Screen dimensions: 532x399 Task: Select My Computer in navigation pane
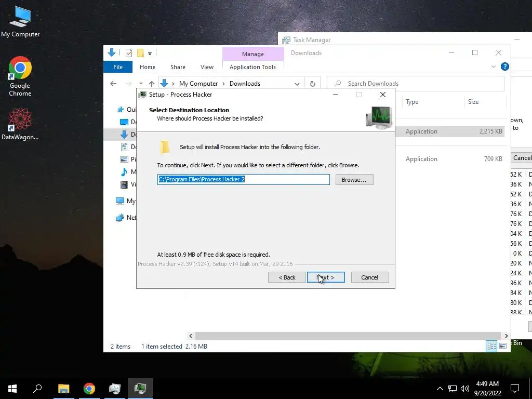pos(126,201)
